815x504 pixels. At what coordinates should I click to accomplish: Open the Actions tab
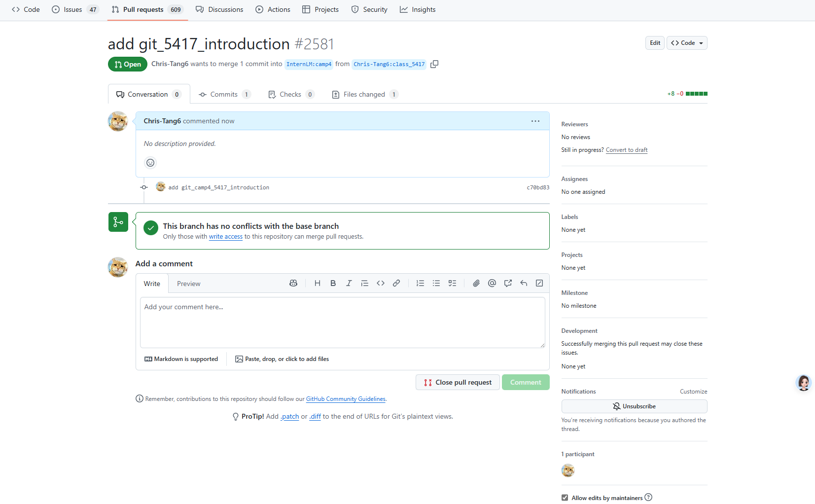pyautogui.click(x=273, y=9)
